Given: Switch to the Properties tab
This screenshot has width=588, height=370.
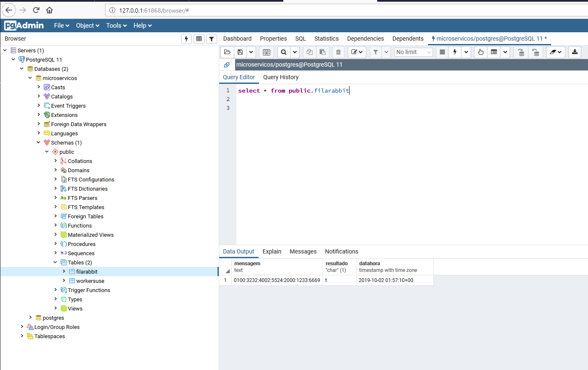Looking at the screenshot, I should 273,39.
